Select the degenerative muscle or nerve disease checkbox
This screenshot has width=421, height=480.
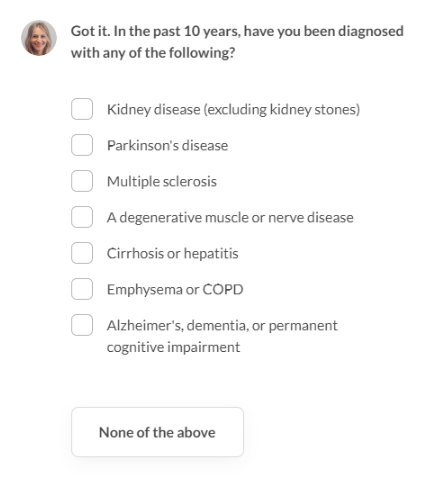tap(82, 217)
